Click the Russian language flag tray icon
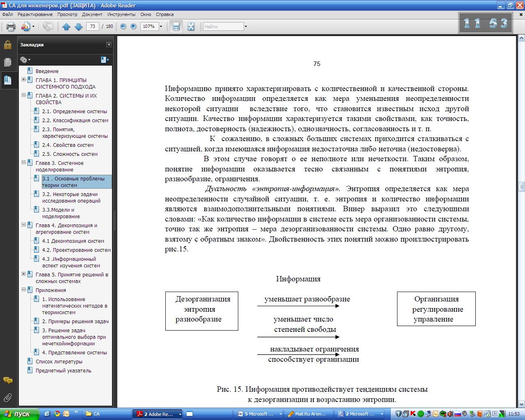525x420 pixels. tap(458, 414)
